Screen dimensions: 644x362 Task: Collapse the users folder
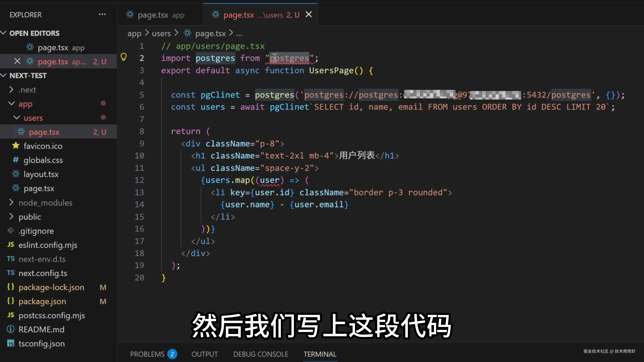16,118
